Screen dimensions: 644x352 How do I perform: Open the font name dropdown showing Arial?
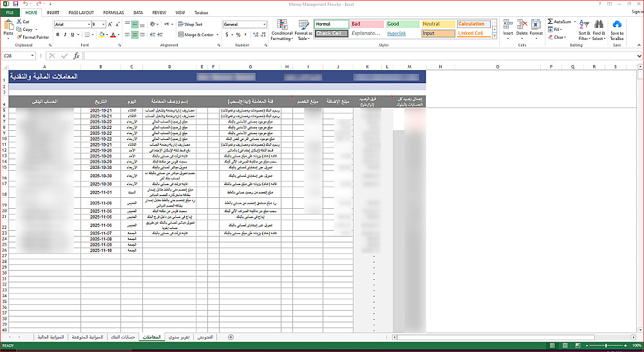pyautogui.click(x=88, y=24)
